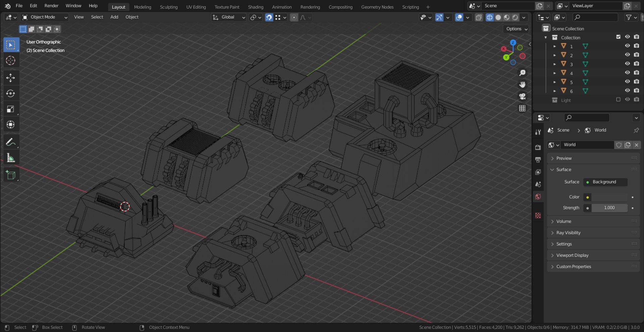This screenshot has width=644, height=332.
Task: Select the Measure tool
Action: (x=11, y=158)
